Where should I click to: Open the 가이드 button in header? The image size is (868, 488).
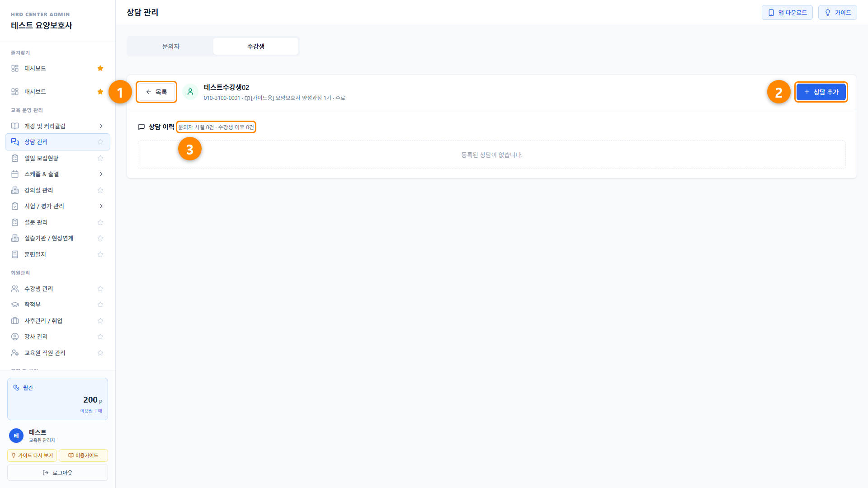pyautogui.click(x=838, y=13)
